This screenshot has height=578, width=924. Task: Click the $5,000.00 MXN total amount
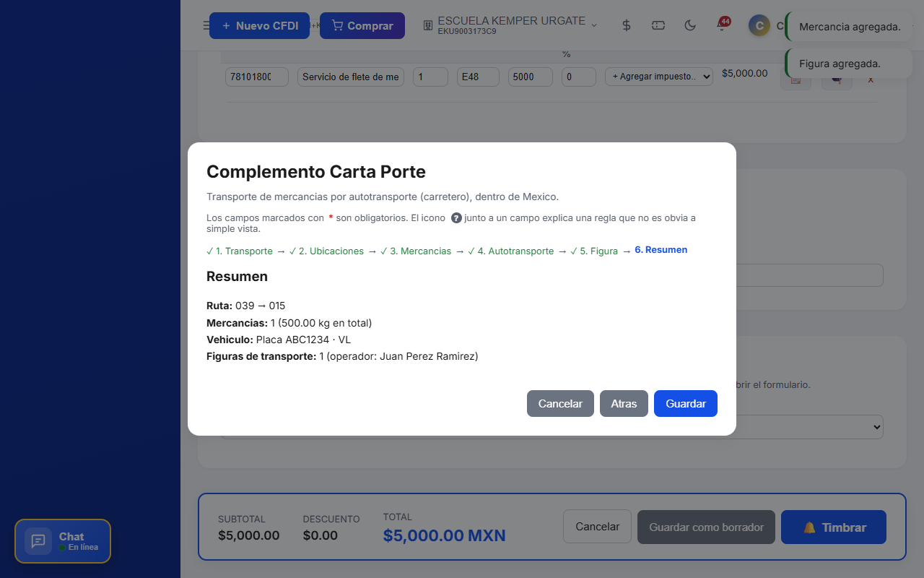(445, 535)
